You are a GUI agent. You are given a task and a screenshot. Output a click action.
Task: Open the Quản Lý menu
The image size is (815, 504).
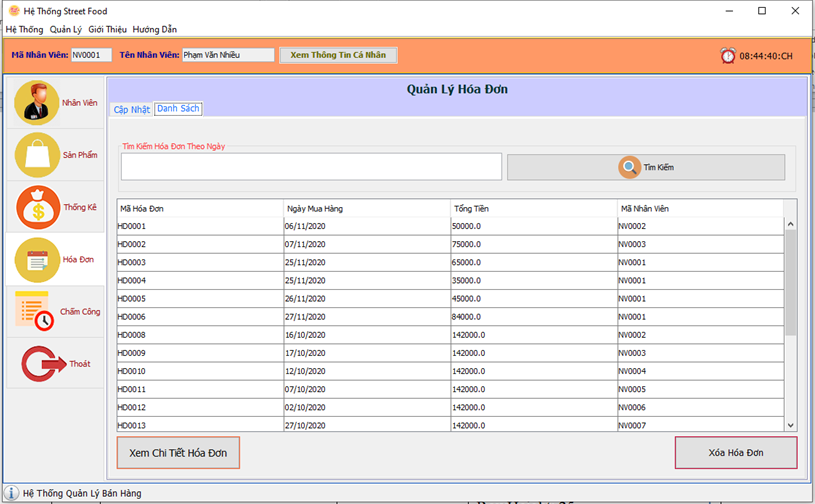coord(65,29)
